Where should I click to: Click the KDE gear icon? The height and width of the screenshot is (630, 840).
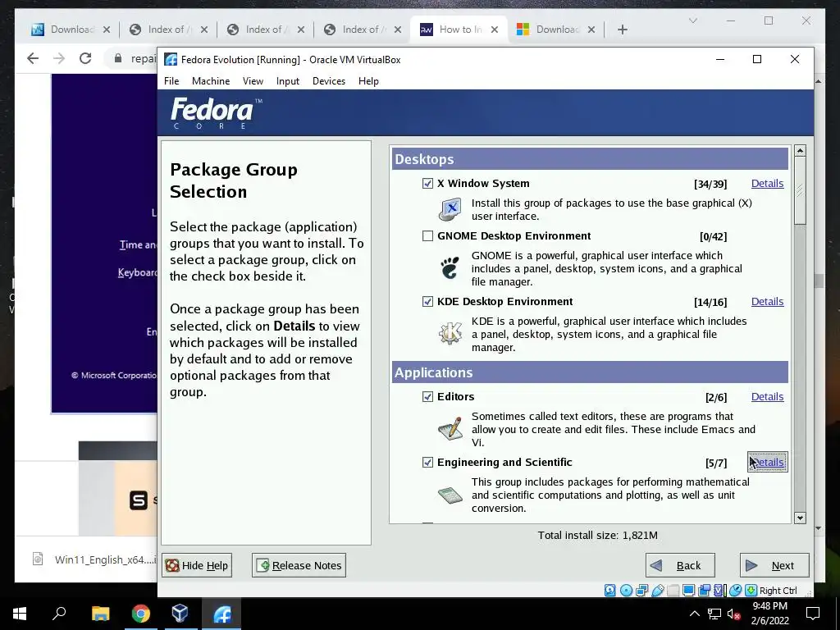pos(450,333)
